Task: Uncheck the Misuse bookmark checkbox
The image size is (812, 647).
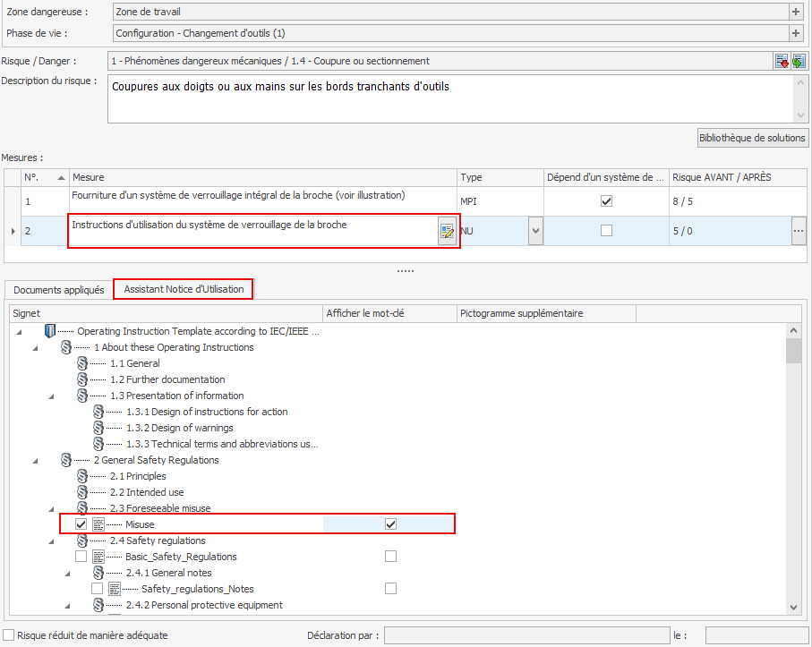Action: [81, 524]
